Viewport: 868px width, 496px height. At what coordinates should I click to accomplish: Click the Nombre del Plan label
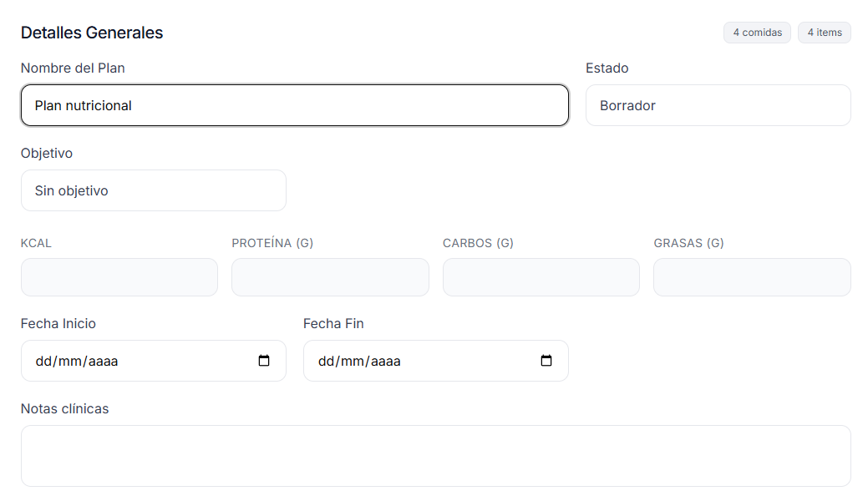tap(73, 68)
